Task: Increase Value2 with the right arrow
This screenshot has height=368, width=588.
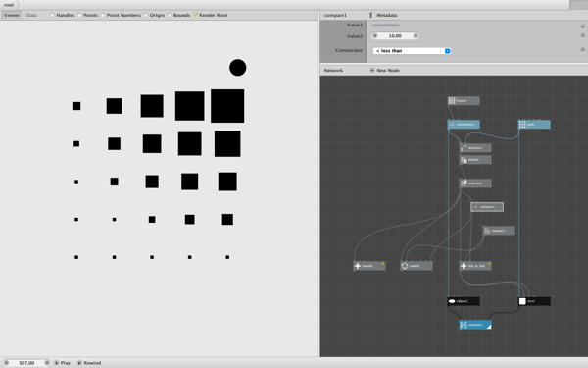Action: tap(416, 36)
